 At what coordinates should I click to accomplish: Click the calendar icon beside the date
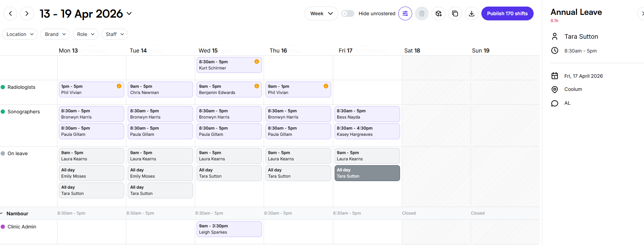[555, 76]
